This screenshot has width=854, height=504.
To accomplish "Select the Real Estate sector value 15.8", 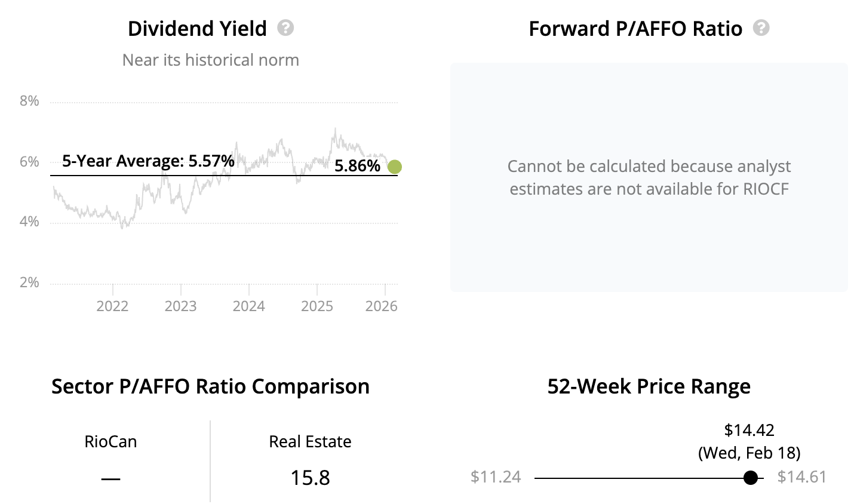I will pos(310,478).
